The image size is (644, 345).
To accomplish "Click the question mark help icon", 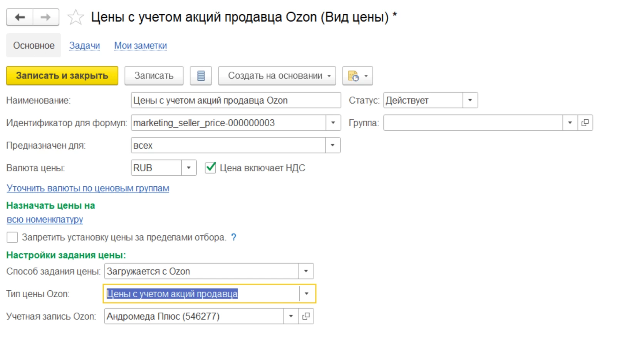I will 233,237.
